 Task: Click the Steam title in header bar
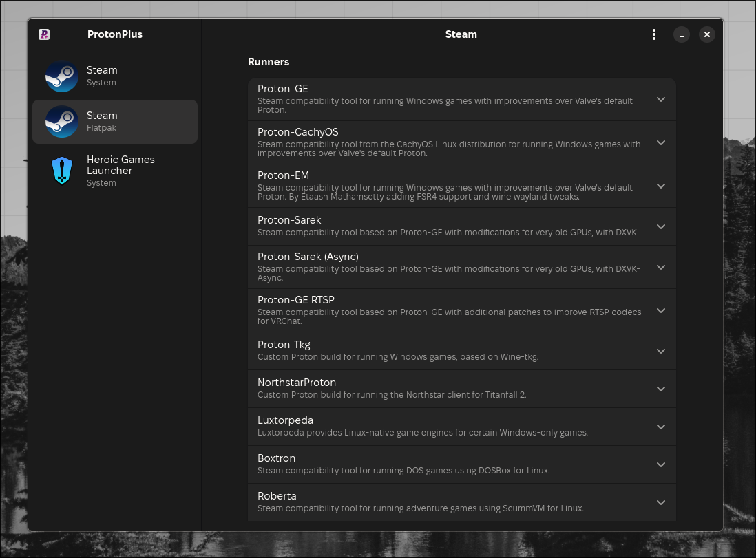coord(461,34)
